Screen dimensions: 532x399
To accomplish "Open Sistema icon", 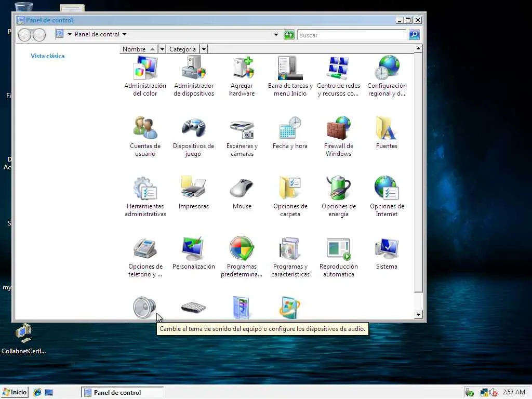I will click(x=387, y=249).
